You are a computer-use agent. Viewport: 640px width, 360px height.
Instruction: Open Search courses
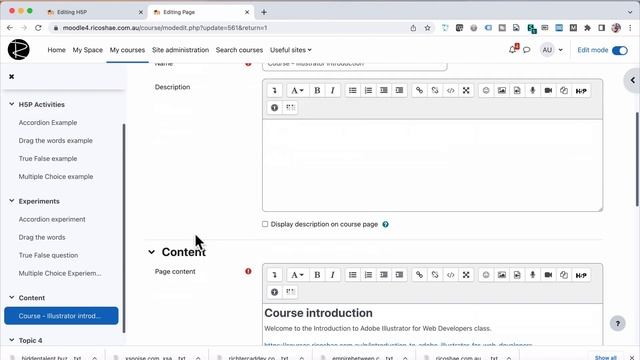(239, 50)
